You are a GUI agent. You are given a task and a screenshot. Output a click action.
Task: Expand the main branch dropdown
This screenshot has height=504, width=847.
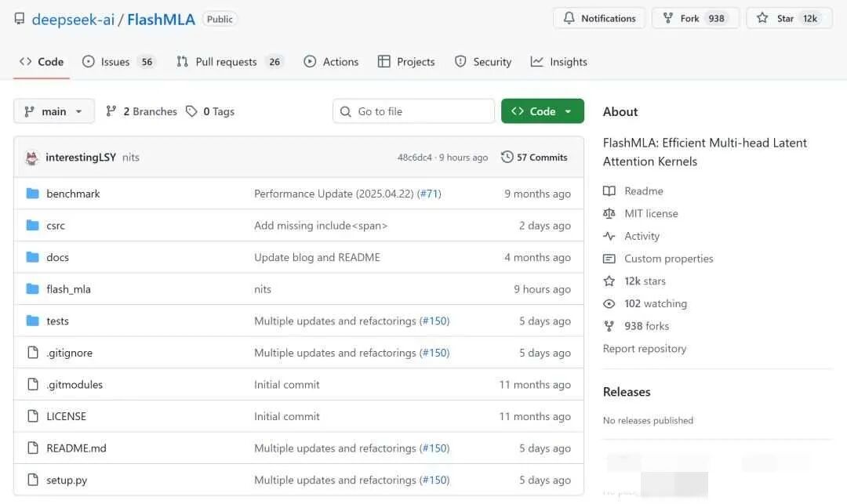point(54,111)
